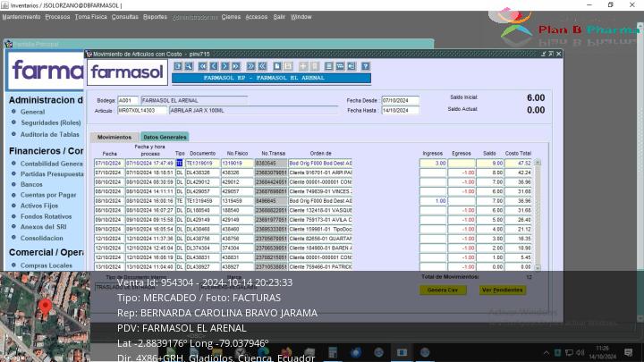Click the movements table scrollbar up arrow

pos(538,163)
